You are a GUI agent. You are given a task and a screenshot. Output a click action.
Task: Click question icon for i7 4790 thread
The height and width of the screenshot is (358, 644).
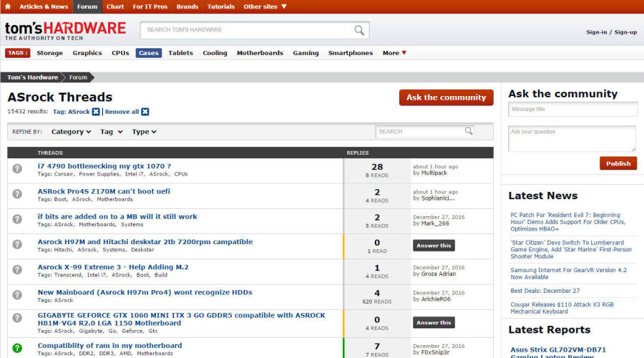point(17,168)
